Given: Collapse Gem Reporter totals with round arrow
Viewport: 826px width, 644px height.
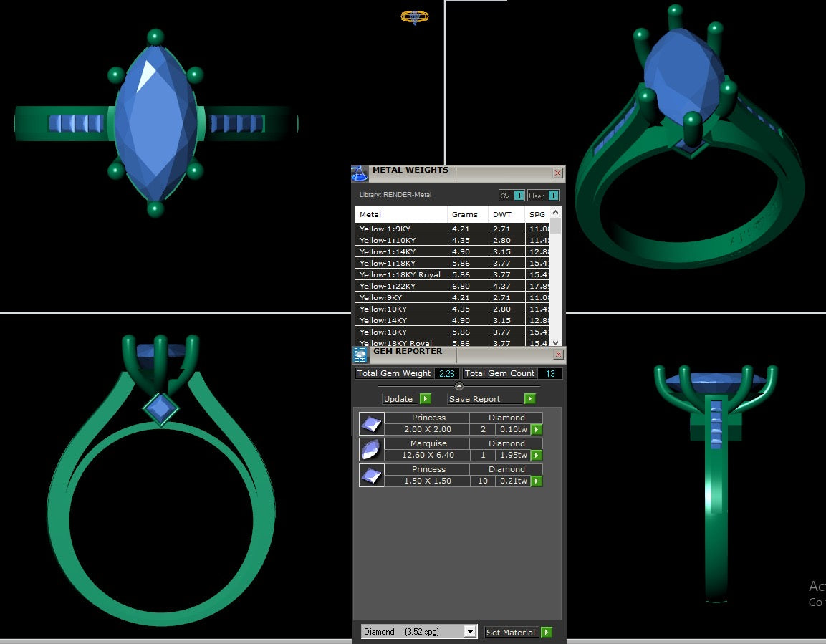Looking at the screenshot, I should pos(458,387).
